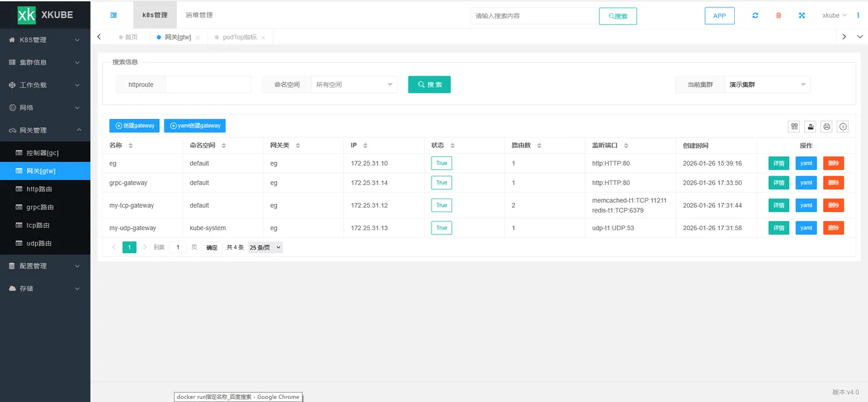The image size is (868, 402).
Task: Open http路由 in sidebar
Action: pos(45,189)
